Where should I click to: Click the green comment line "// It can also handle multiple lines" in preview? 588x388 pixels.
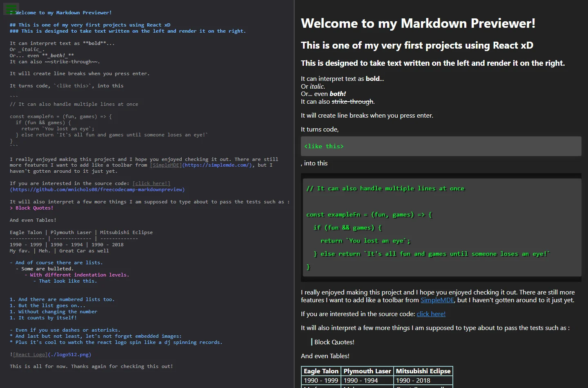pyautogui.click(x=385, y=189)
